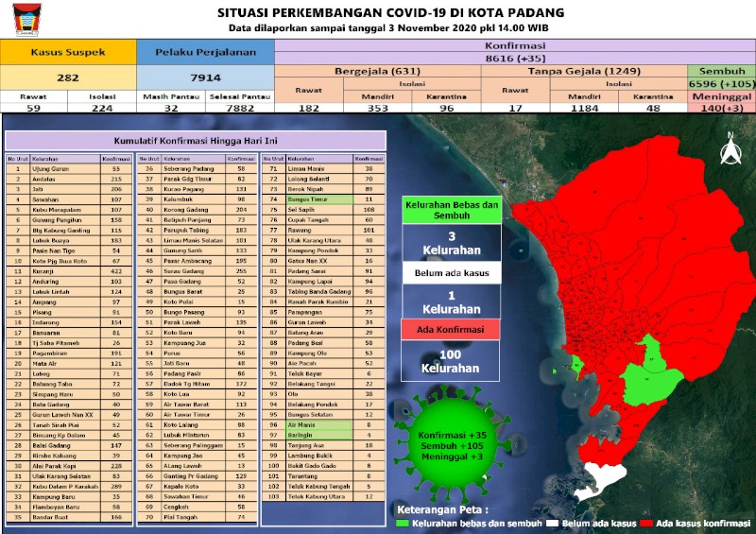Screen dimensions: 756x534
Task: Click the north arrow compass on the map
Action: (730, 149)
